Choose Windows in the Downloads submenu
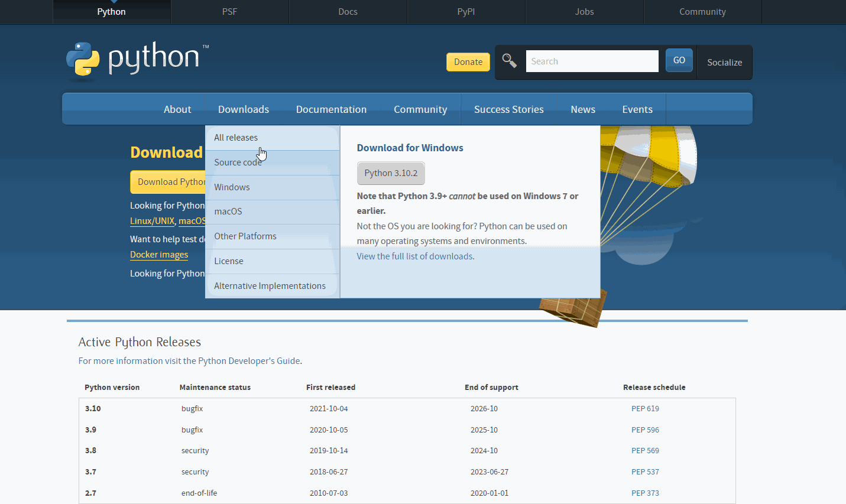Screen dimensions: 846x504 272,187
